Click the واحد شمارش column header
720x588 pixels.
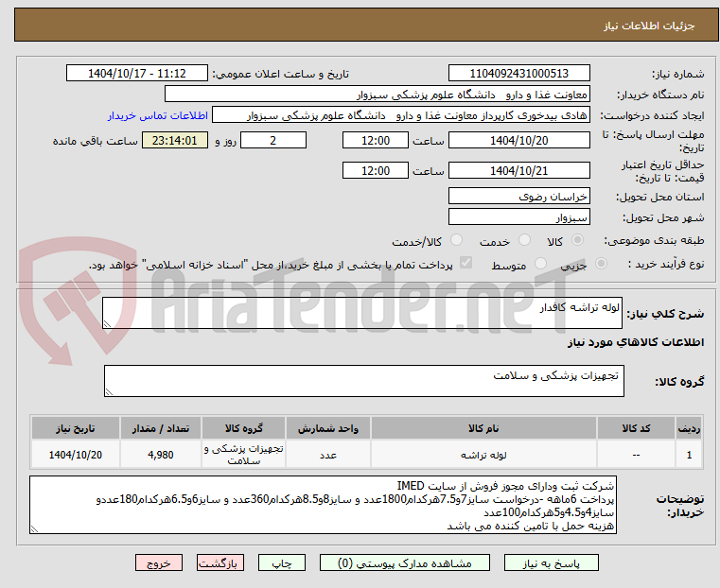click(x=328, y=428)
